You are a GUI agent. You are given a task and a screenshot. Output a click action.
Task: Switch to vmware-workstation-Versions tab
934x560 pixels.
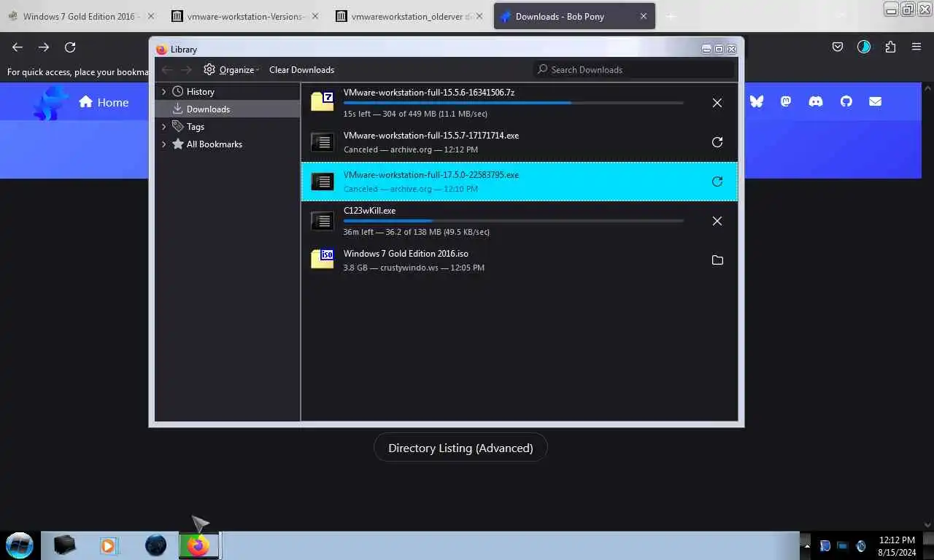point(244,16)
